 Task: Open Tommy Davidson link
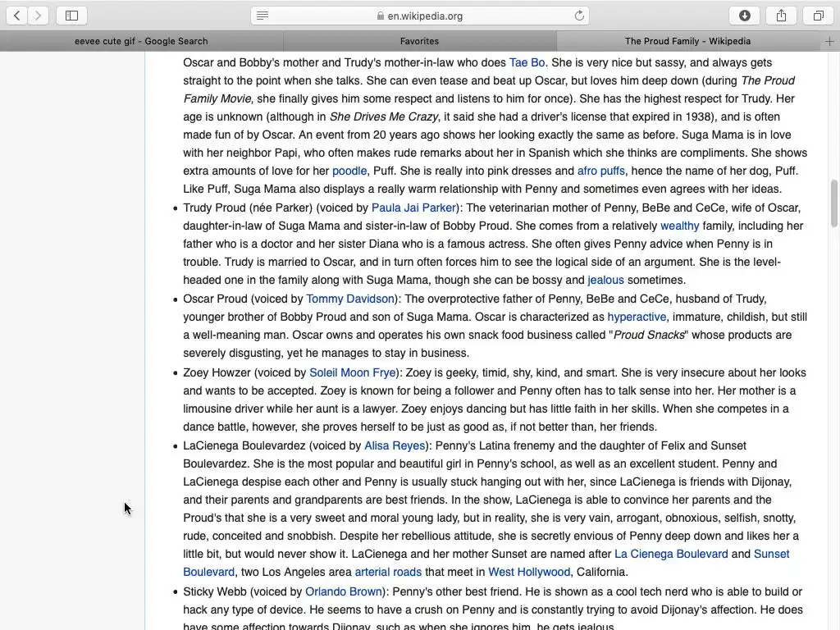pyautogui.click(x=350, y=299)
